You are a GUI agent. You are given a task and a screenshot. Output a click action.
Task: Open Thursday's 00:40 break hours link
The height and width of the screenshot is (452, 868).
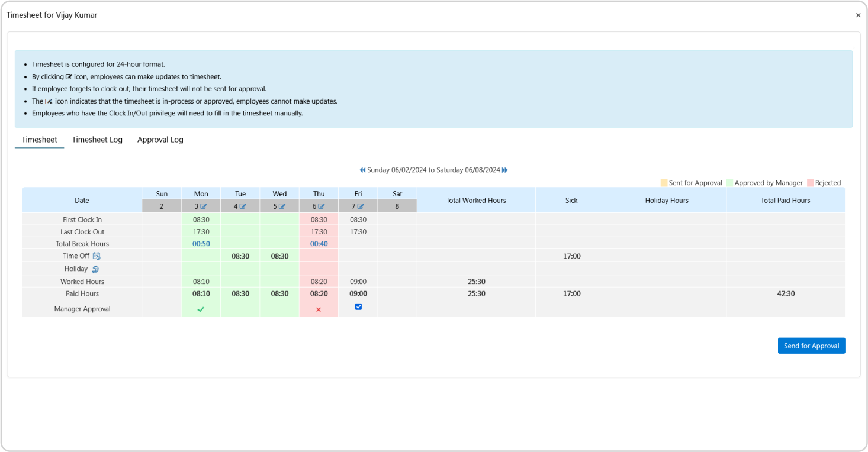pos(319,244)
